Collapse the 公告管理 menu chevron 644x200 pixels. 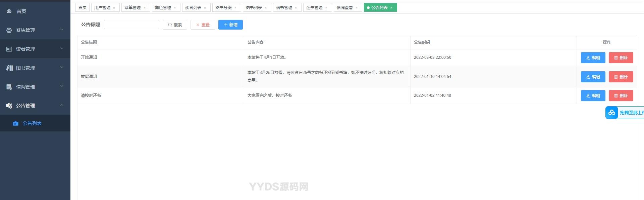click(x=62, y=105)
